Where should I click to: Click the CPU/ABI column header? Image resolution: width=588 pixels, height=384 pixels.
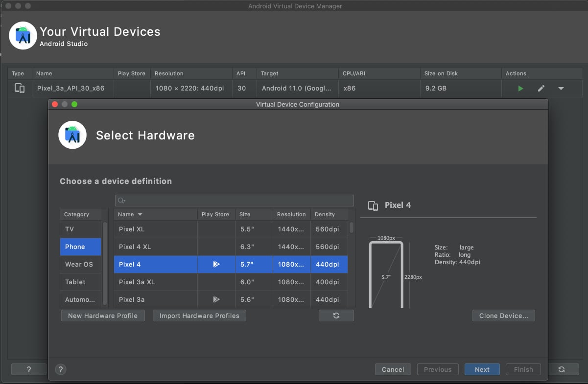pyautogui.click(x=379, y=73)
